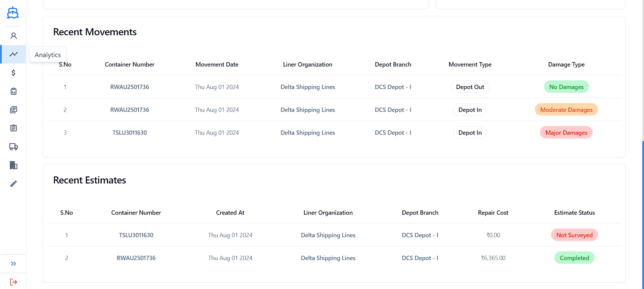Open the user profile sidebar icon

click(x=13, y=36)
